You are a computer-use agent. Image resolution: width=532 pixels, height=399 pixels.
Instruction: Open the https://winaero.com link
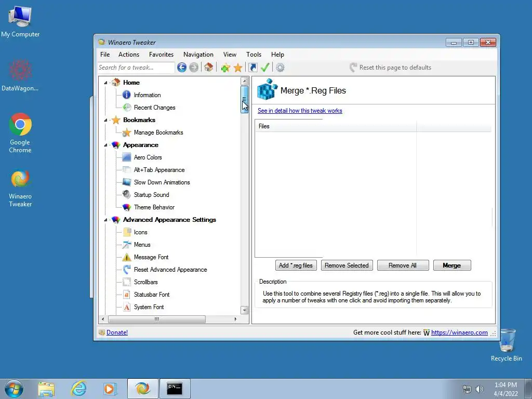pos(459,332)
